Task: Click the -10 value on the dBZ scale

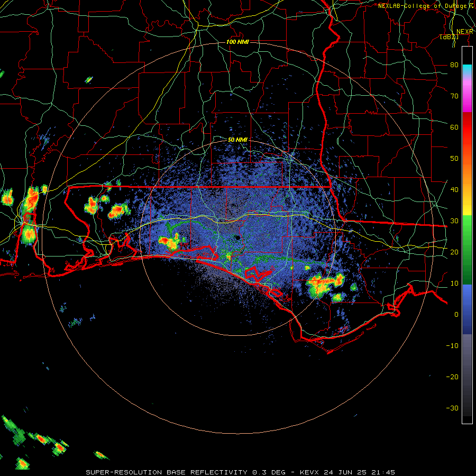Action: click(x=452, y=346)
